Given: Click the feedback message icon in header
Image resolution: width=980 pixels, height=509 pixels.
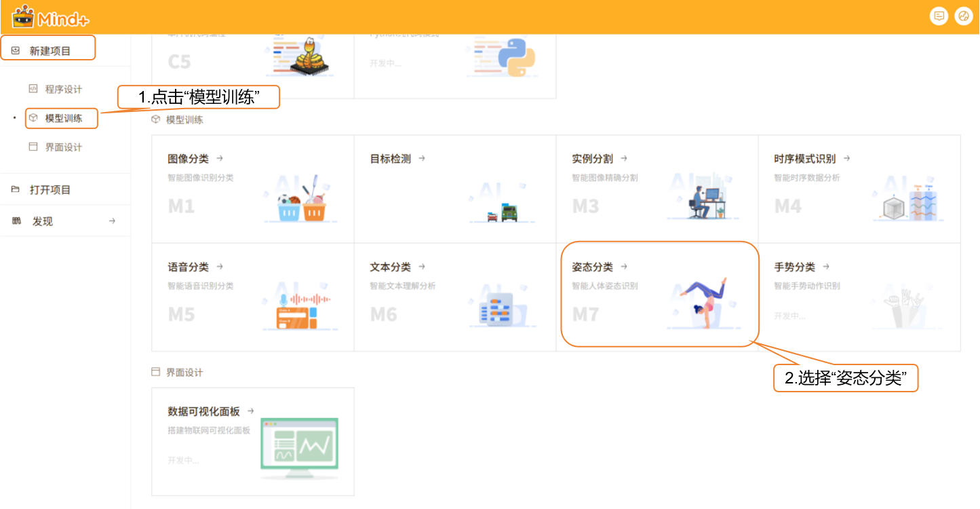Looking at the screenshot, I should pyautogui.click(x=939, y=17).
